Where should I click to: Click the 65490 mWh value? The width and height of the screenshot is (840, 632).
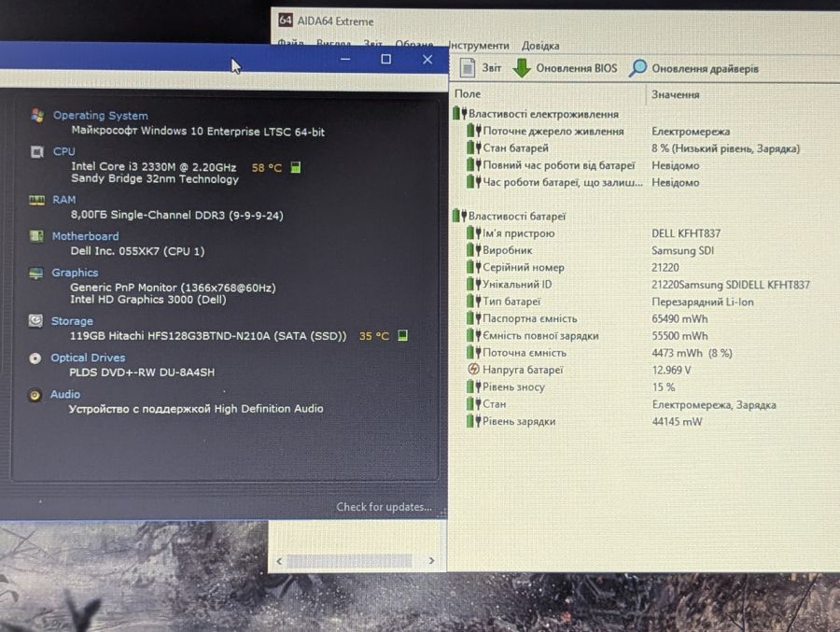tap(679, 318)
